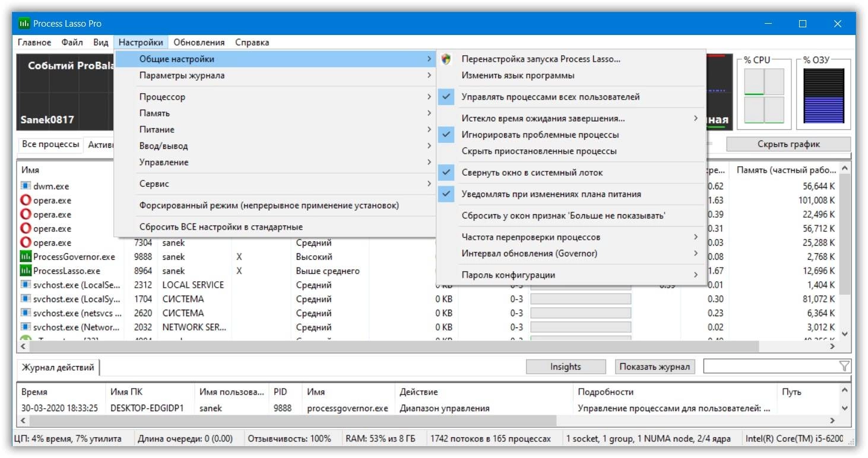Click the ProcessLasso.exe icon
The width and height of the screenshot is (868, 458).
pyautogui.click(x=26, y=271)
